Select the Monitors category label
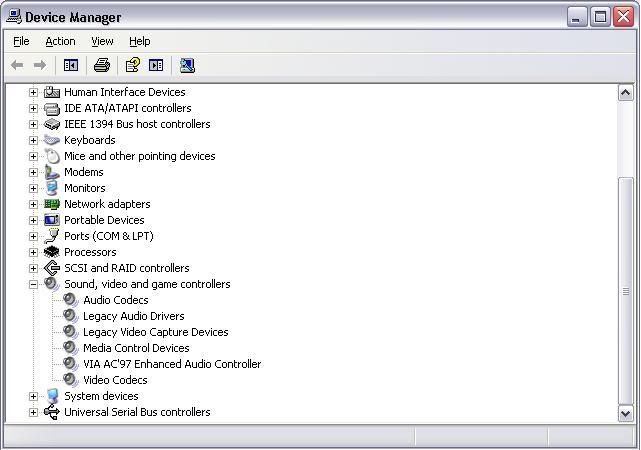This screenshot has height=450, width=641. click(85, 188)
